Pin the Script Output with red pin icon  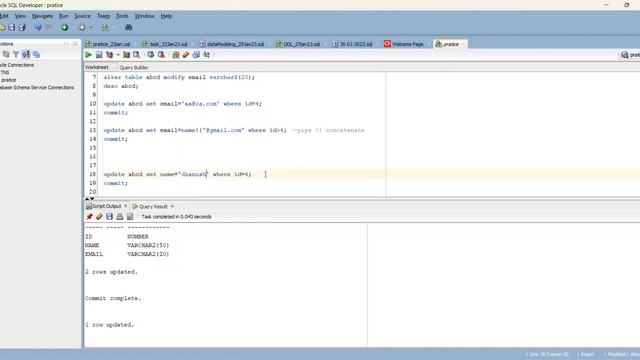89,217
